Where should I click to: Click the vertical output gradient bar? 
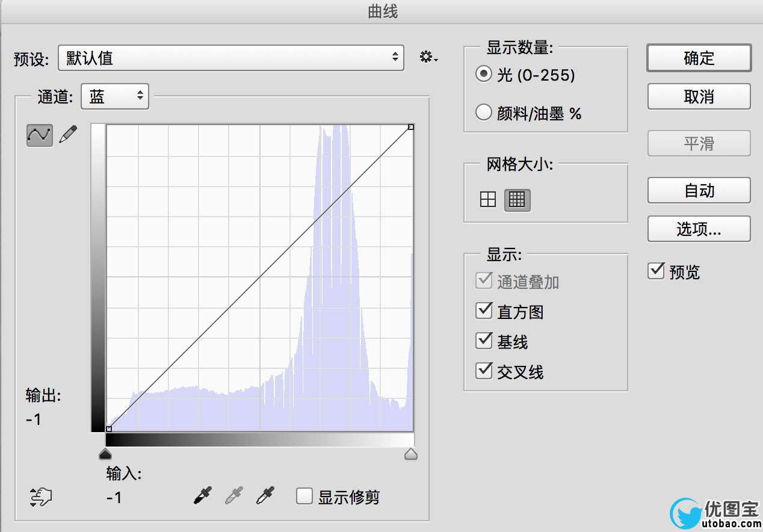coord(97,277)
